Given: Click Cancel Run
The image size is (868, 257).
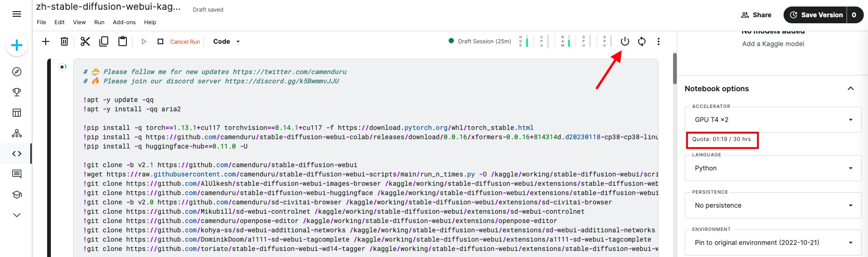Looking at the screenshot, I should tap(185, 41).
